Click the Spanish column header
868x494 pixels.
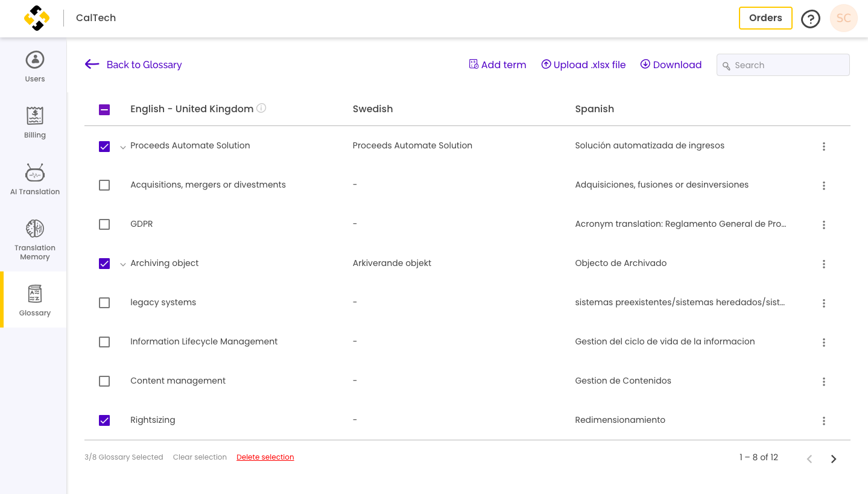tap(595, 109)
